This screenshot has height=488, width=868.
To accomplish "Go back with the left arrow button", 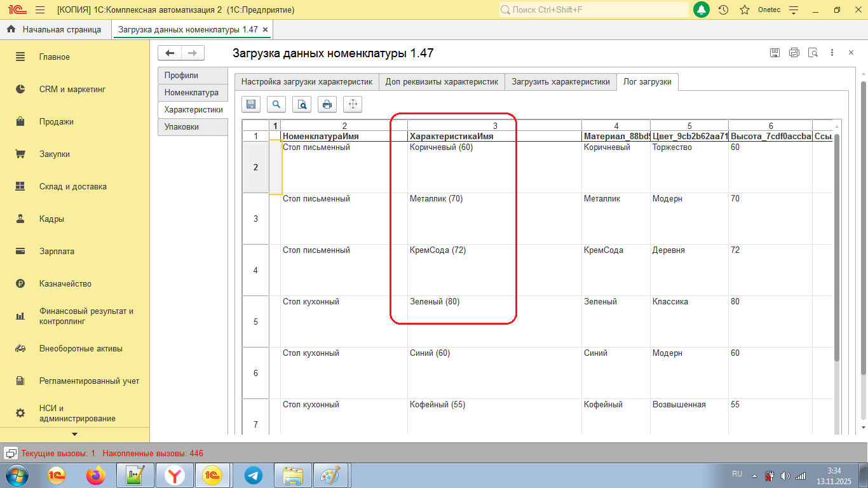I will (170, 53).
